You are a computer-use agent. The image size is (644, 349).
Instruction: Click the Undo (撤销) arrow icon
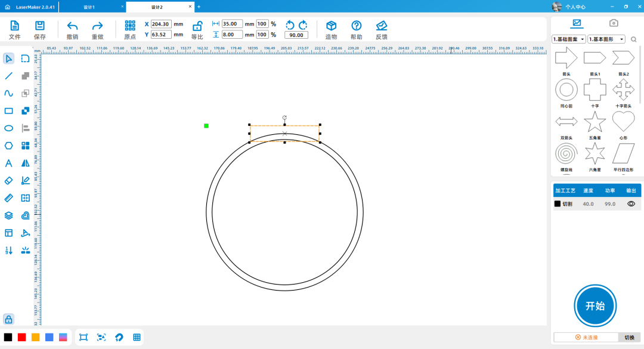[72, 26]
